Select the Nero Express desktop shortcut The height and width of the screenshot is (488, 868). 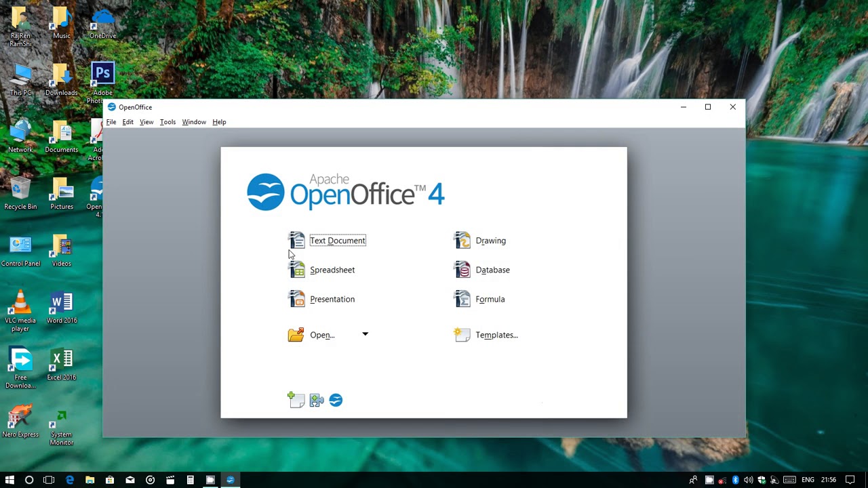20,422
